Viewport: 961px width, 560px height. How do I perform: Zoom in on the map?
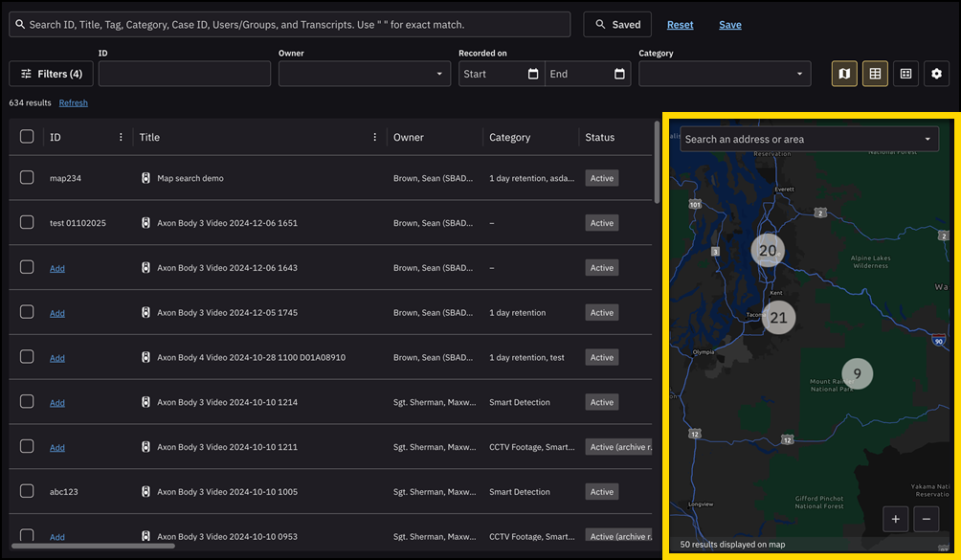896,519
